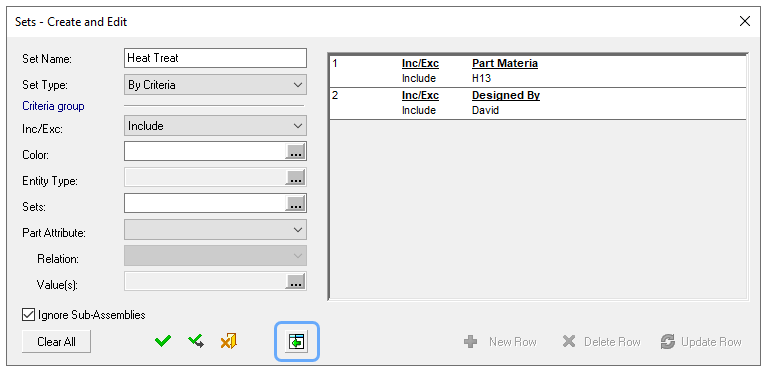Viewport: 767px width, 372px height.
Task: Select the David value in row 2
Action: (x=485, y=111)
